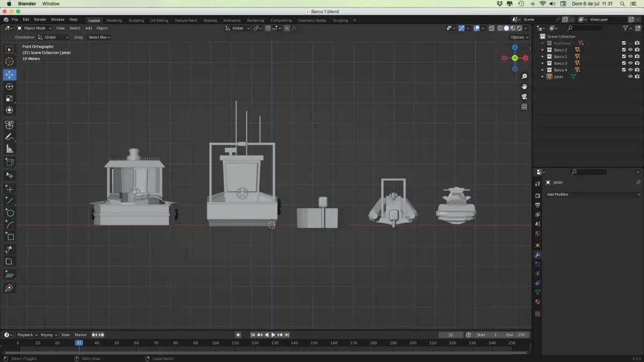Open the Transform tool in the toolbar

coord(9,110)
